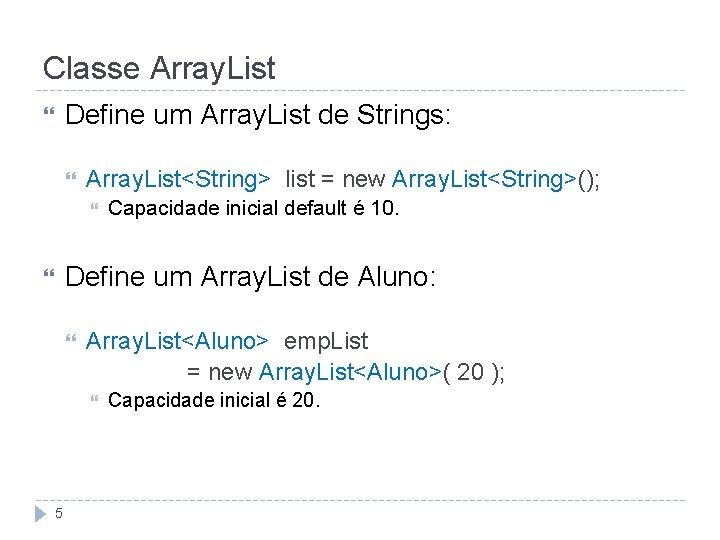Click the triangle marker beside slide number 5

(39, 514)
